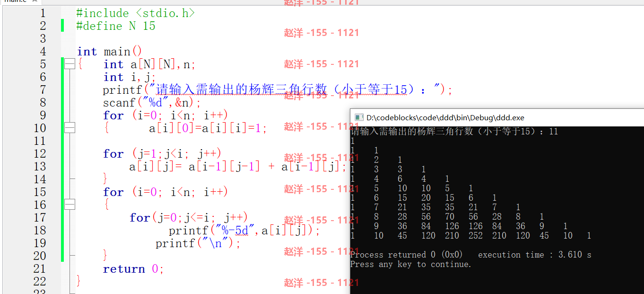Click line number 11 in the margin
Viewport: 644px width, 294px height.
40,141
